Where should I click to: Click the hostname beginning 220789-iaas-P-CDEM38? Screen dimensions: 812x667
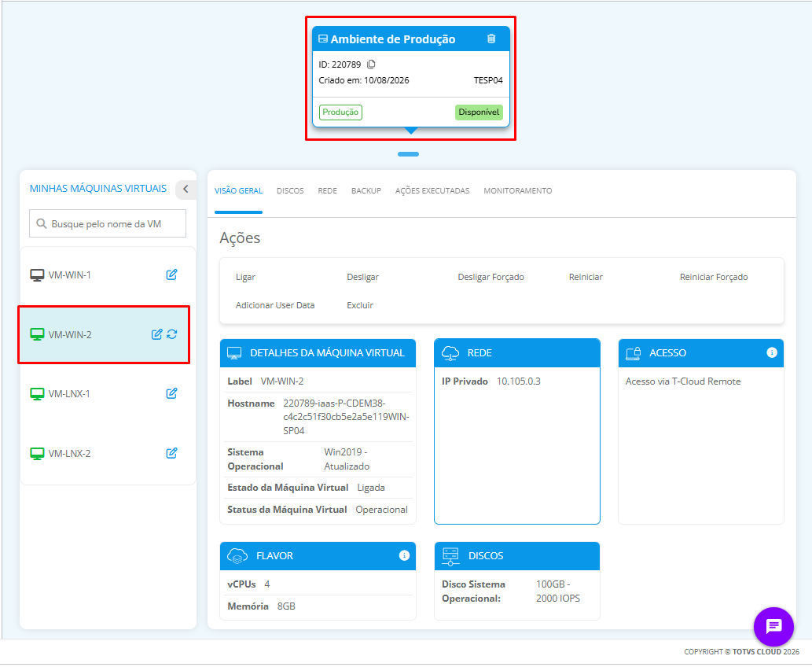click(346, 417)
